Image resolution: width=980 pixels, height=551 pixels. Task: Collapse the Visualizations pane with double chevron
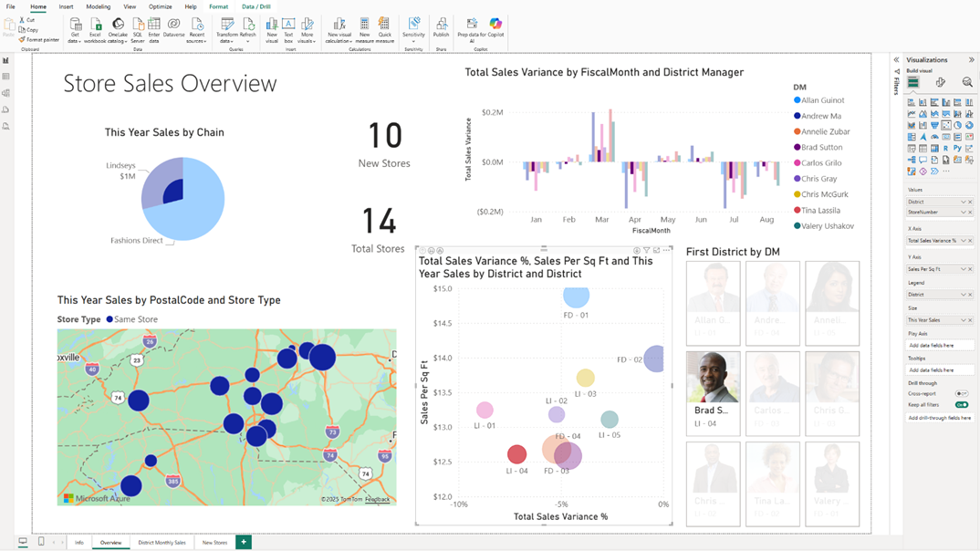point(971,60)
